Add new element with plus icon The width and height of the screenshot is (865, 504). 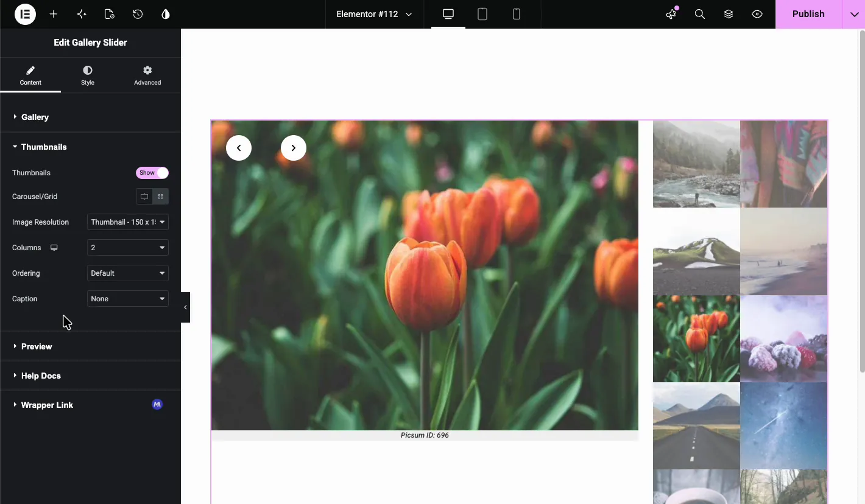(54, 14)
